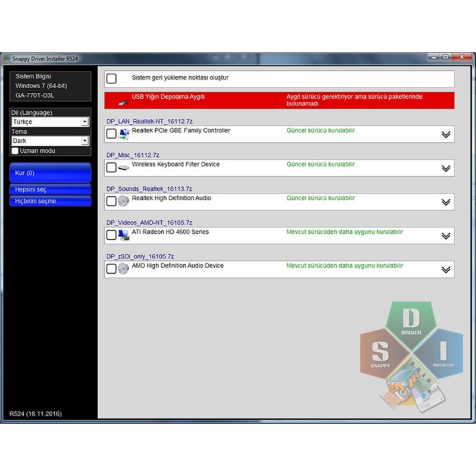476x476 pixels.
Task: Click the network icon beside Realtek PCIe GBE Family Controller
Action: click(124, 134)
